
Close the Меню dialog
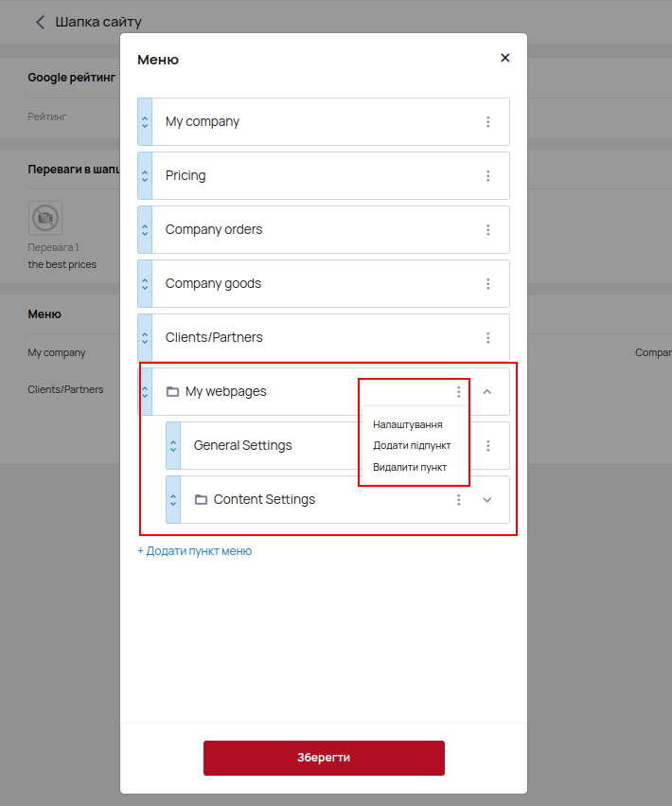[x=505, y=58]
